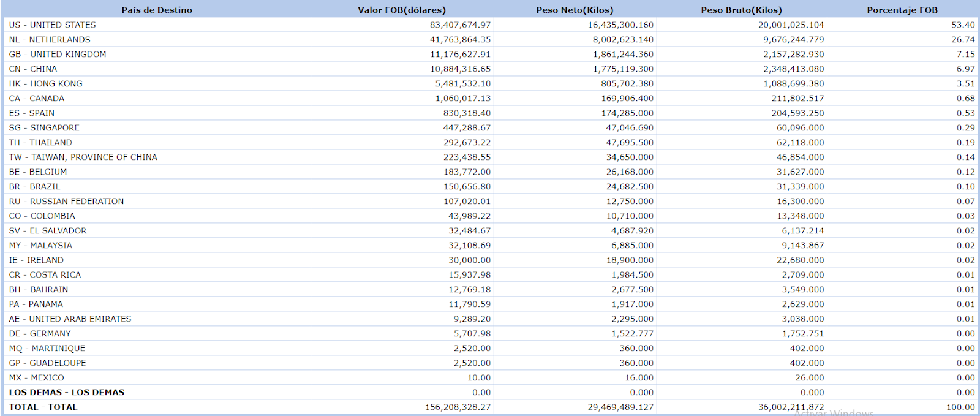Click FOB value 107,020.01 for Russian Federation
This screenshot has height=416, width=980.
[467, 201]
